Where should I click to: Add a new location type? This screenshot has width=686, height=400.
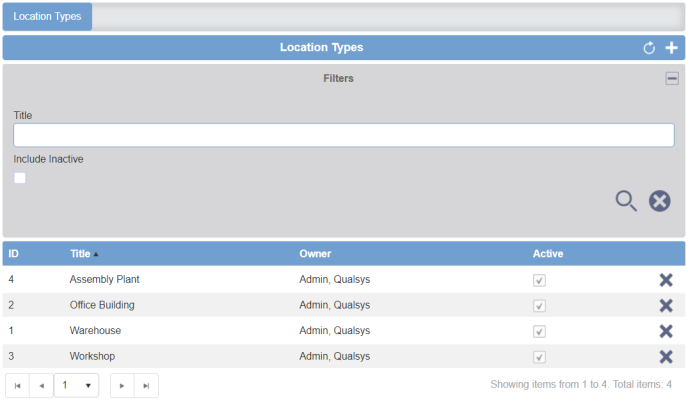tap(671, 48)
